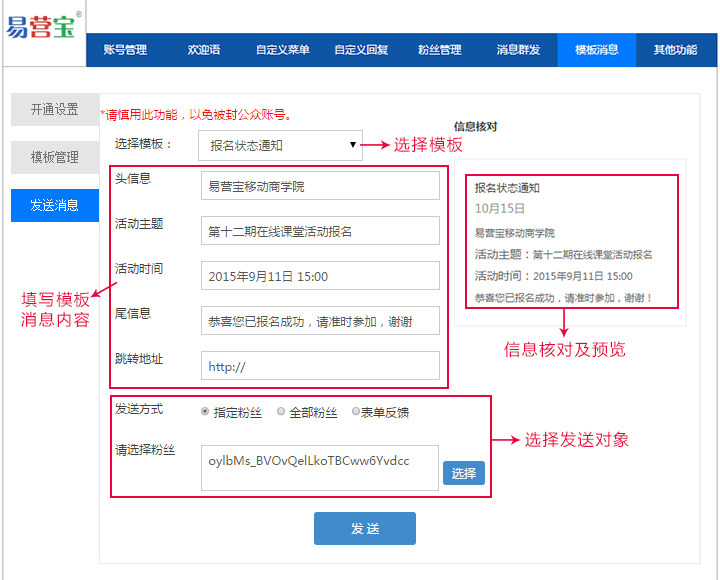Select the 全部粉丝 radio option
This screenshot has height=580, width=720.
point(281,412)
